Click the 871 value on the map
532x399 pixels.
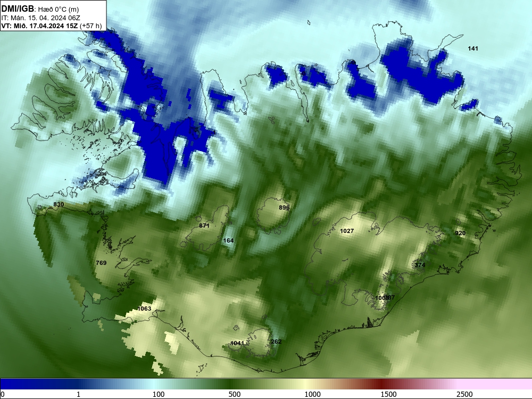click(204, 226)
